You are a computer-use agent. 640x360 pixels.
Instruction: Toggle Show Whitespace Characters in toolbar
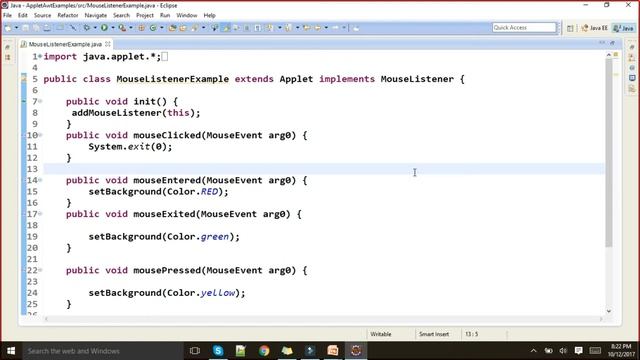click(258, 28)
